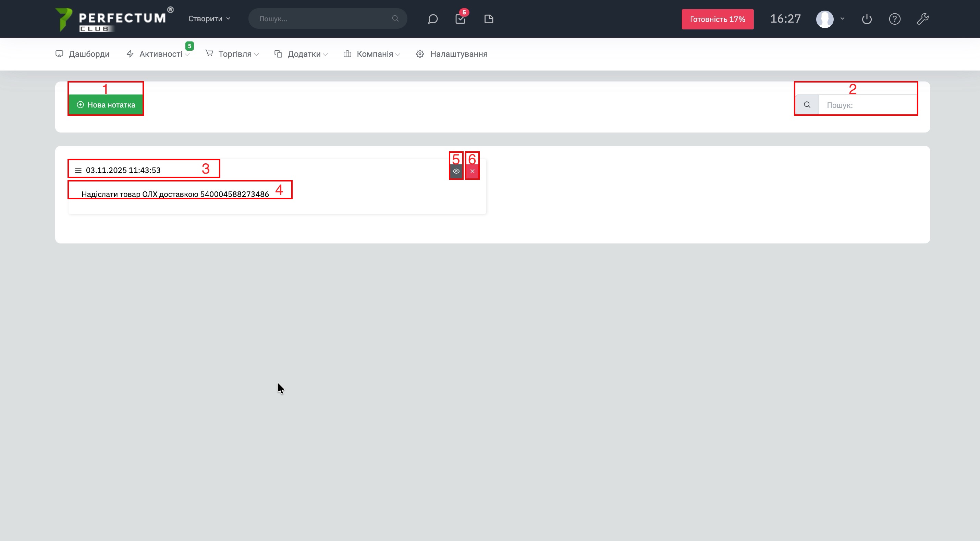Image resolution: width=980 pixels, height=541 pixels.
Task: Click the Готовність 17% button
Action: point(717,20)
